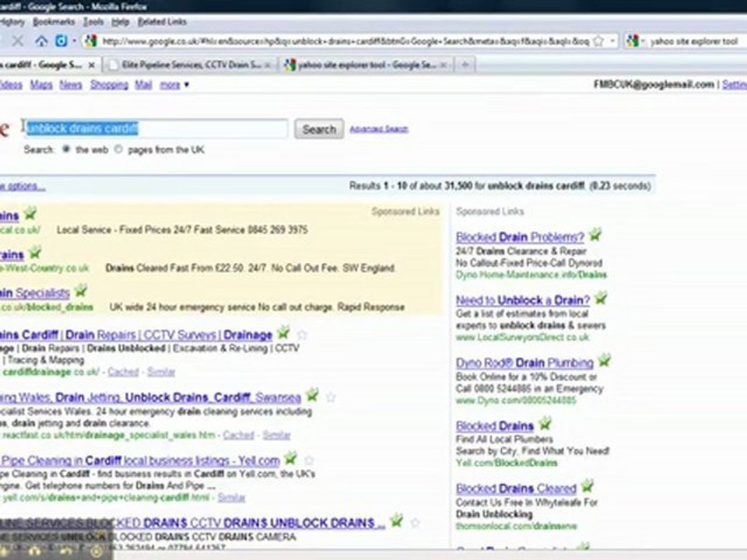Open the Help menu

coord(121,22)
